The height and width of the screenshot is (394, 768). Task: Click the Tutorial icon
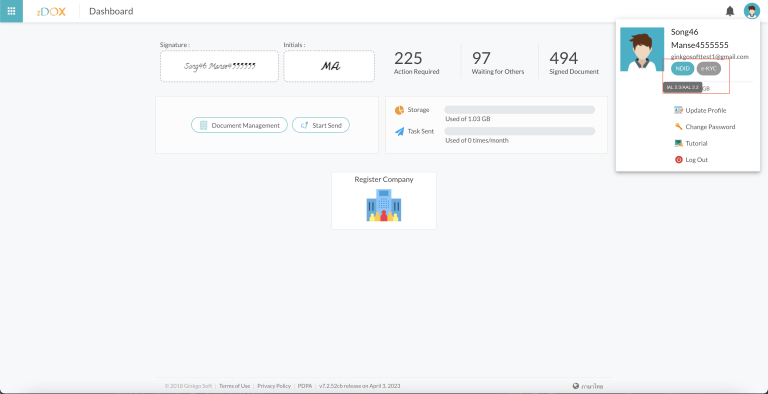point(678,143)
